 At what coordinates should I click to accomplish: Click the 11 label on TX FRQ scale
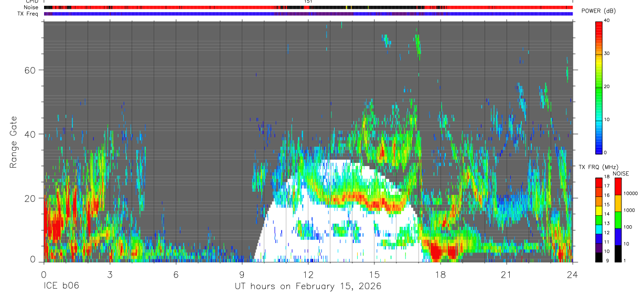pos(607,242)
